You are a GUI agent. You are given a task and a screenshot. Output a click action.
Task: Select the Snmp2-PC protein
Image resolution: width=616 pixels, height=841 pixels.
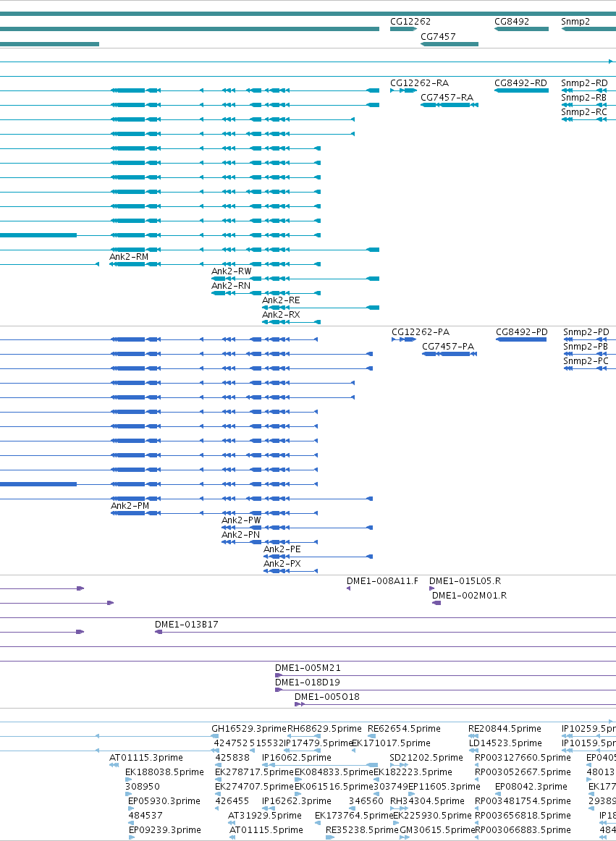click(x=586, y=361)
